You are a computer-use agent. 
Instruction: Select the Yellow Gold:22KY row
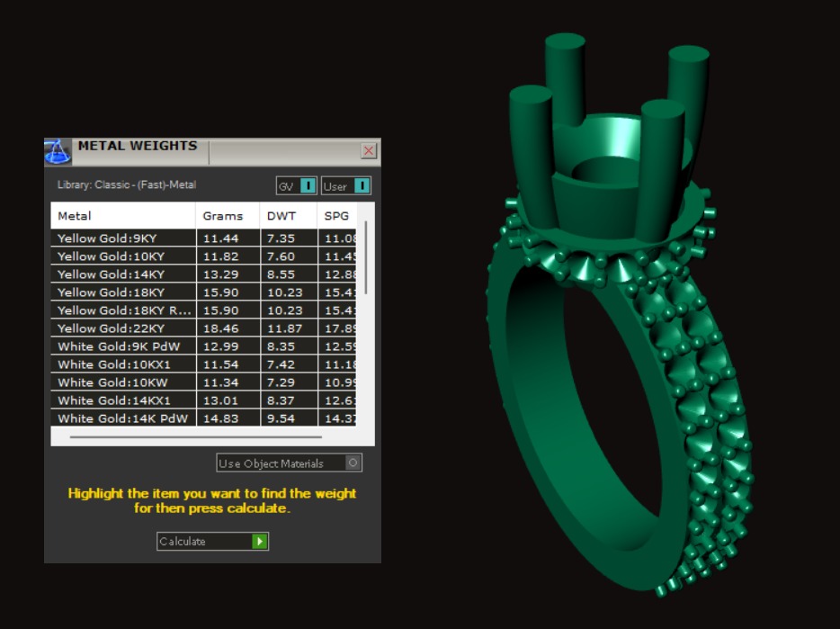click(122, 328)
